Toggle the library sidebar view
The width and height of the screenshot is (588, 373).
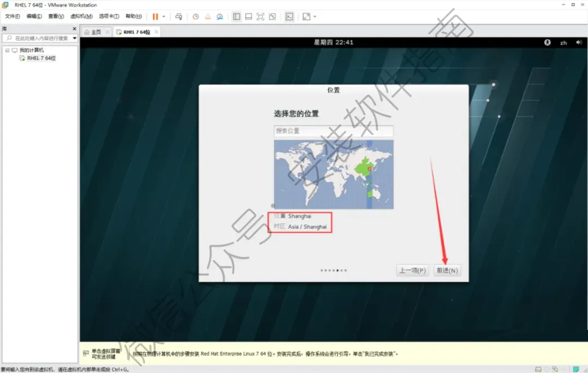tap(237, 16)
